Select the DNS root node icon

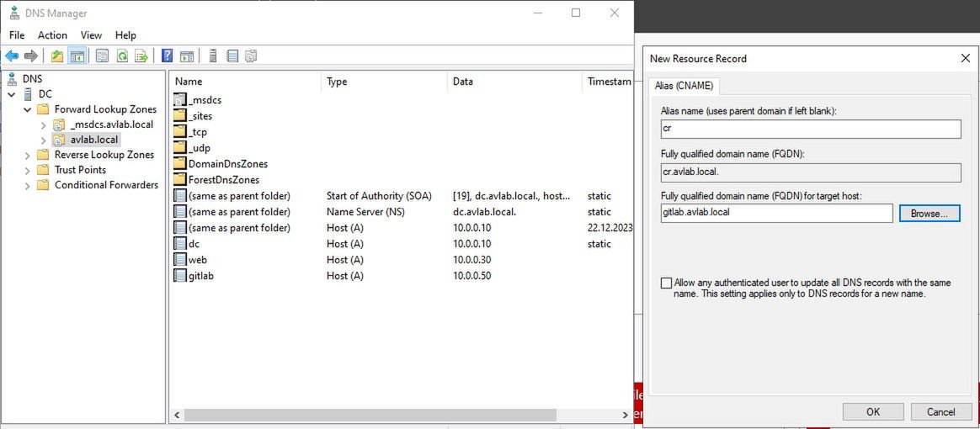(12, 79)
